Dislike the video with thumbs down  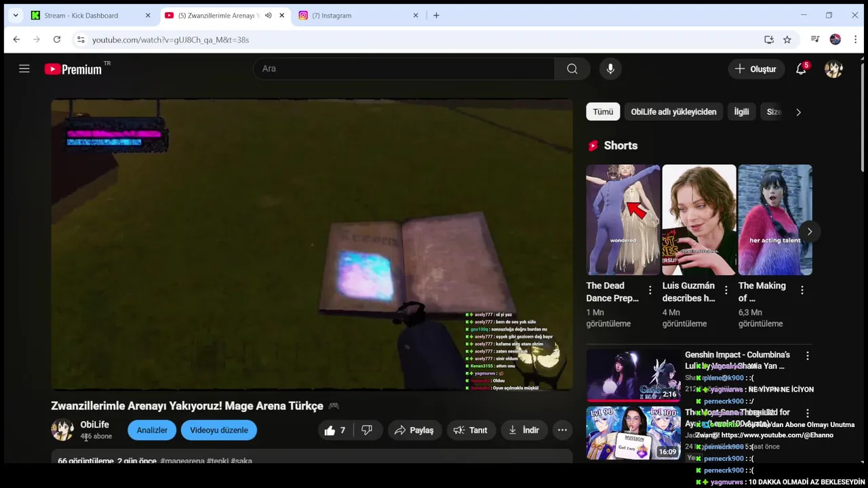(x=367, y=430)
